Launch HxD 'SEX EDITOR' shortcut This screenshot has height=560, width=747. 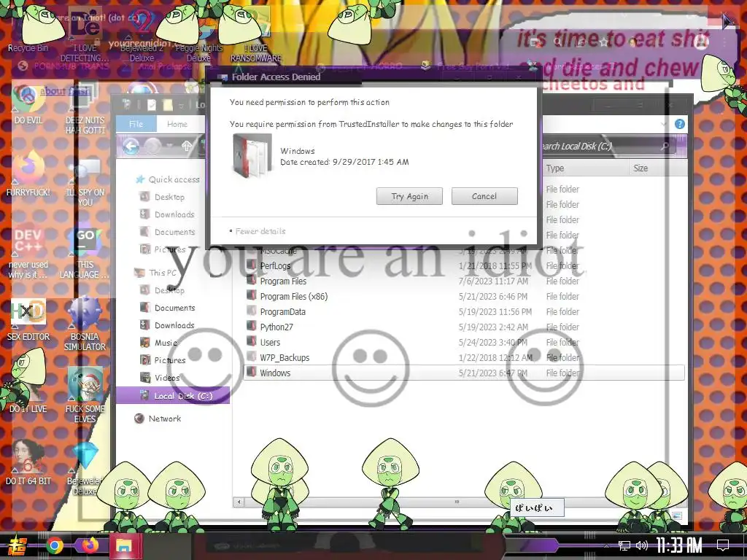point(28,320)
